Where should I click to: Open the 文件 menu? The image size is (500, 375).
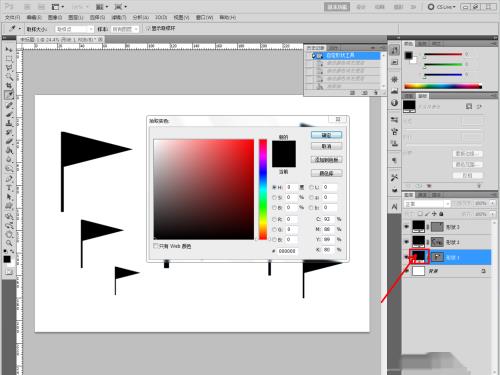click(13, 17)
